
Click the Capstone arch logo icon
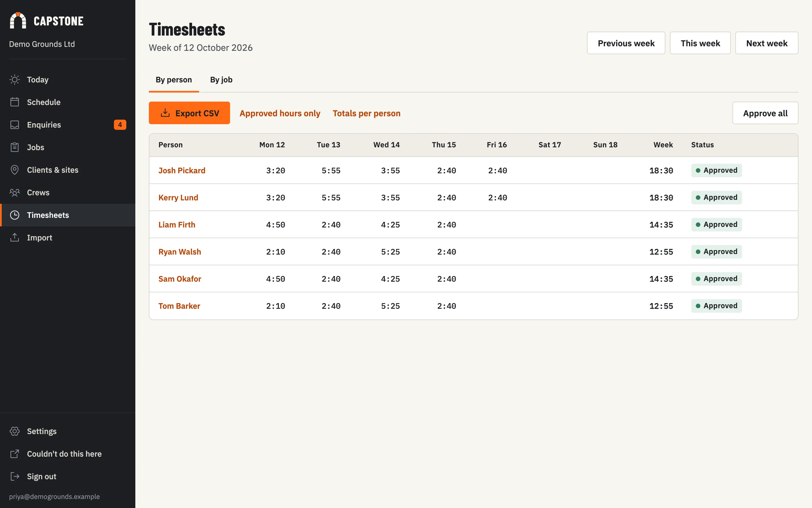coord(18,21)
